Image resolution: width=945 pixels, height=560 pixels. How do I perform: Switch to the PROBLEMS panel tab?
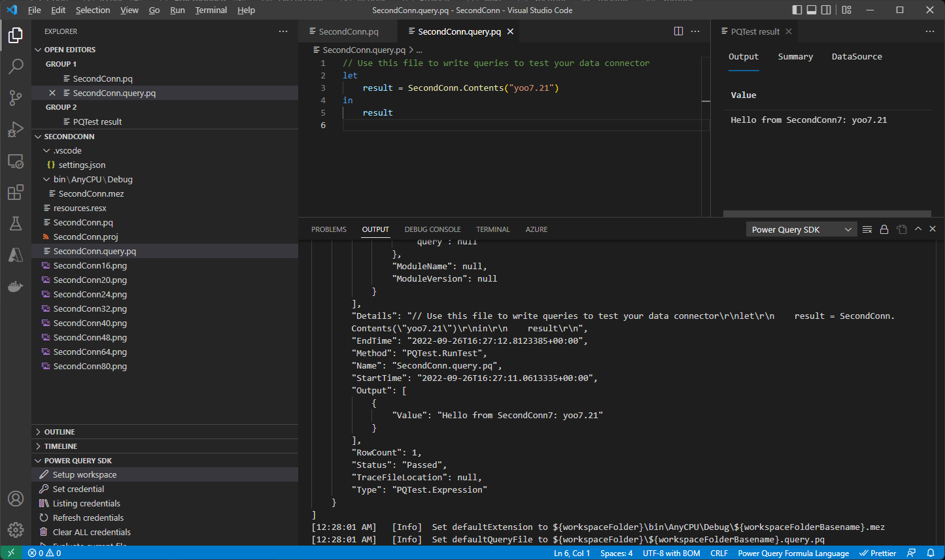coord(329,229)
